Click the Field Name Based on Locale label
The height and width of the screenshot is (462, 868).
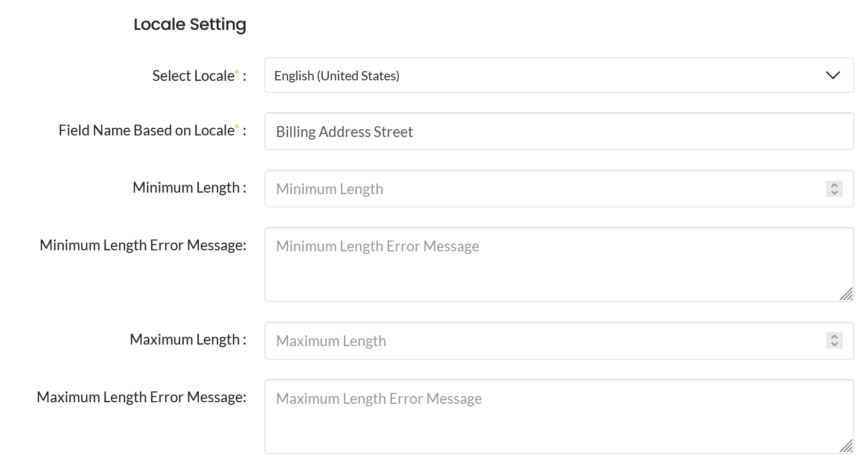tap(147, 130)
